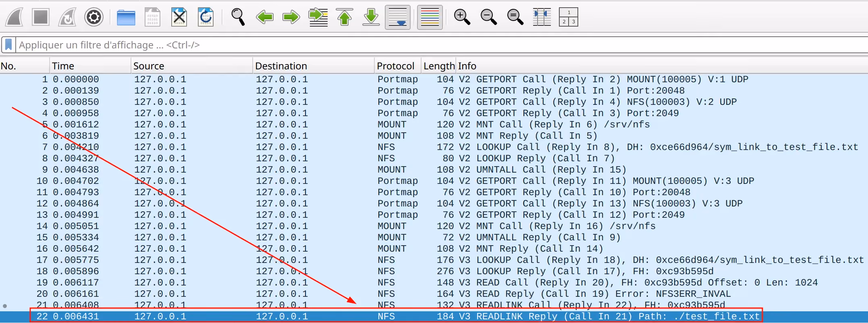
Task: Start capturing packets with shark fin icon
Action: click(x=15, y=17)
